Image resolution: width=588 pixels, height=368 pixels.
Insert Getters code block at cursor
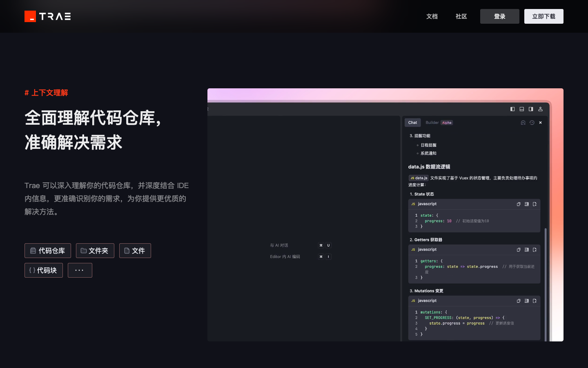(x=527, y=250)
